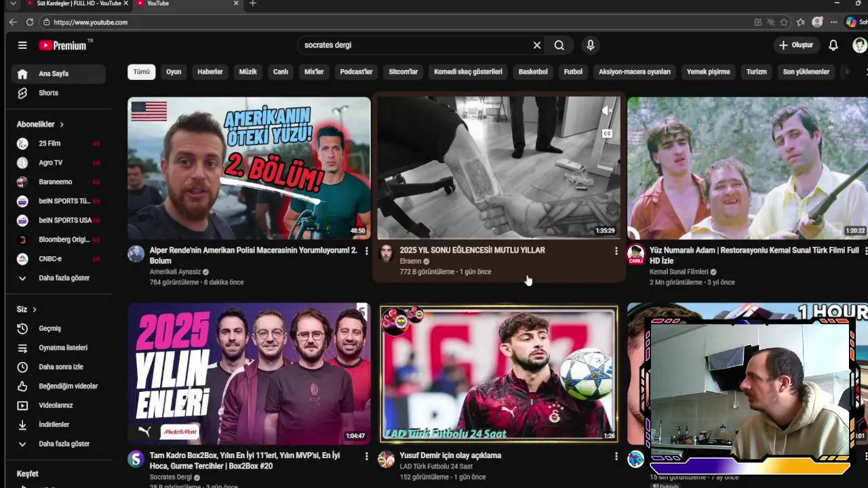
Task: Open the Agro TV subscription
Action: coord(58,163)
